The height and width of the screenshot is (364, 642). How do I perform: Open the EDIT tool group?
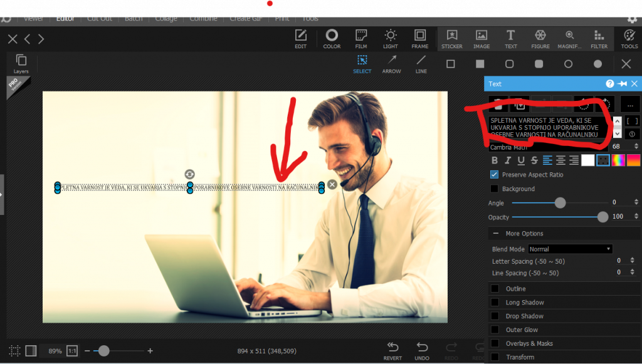(300, 39)
